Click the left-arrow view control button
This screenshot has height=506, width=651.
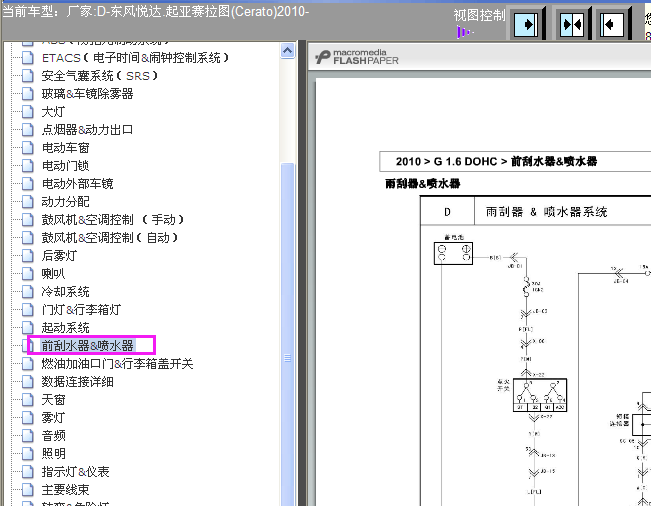(612, 25)
